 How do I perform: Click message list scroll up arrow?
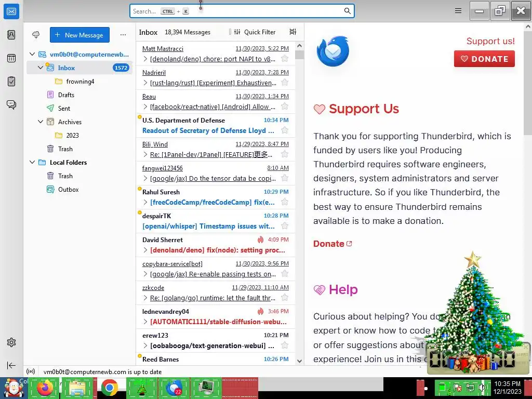tap(299, 46)
